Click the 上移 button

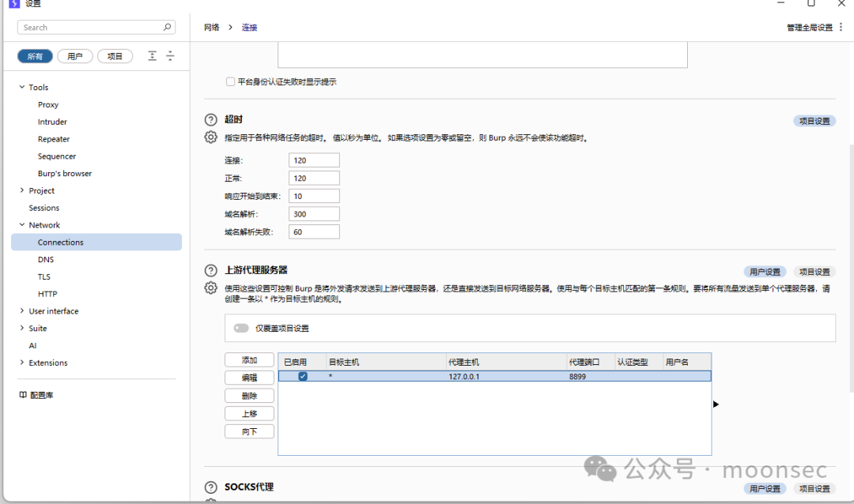249,414
